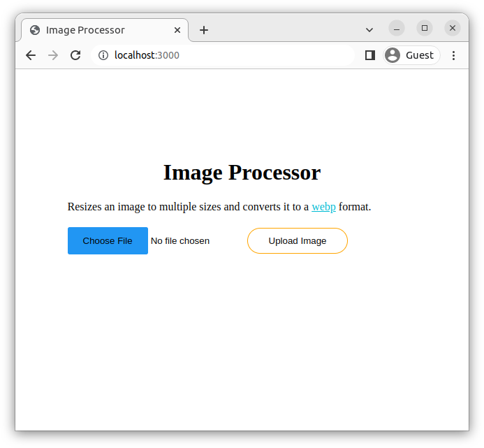Select the Image Processor tab
The height and width of the screenshot is (448, 484).
105,30
